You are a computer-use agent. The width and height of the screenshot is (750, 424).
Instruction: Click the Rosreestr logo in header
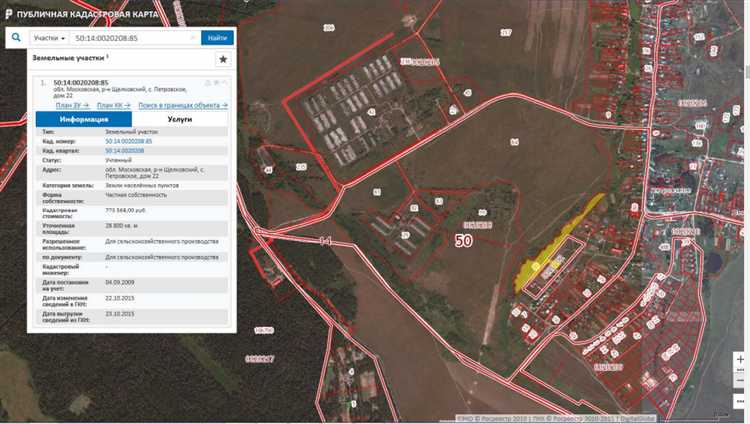[10, 12]
